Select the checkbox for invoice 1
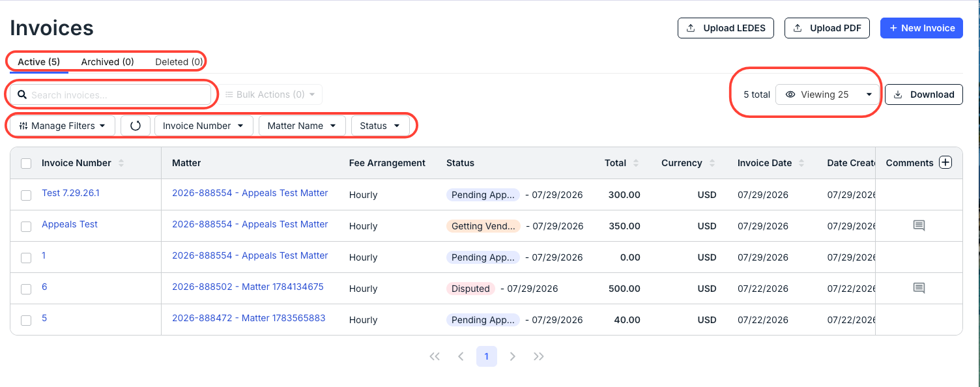980x387 pixels. click(26, 258)
